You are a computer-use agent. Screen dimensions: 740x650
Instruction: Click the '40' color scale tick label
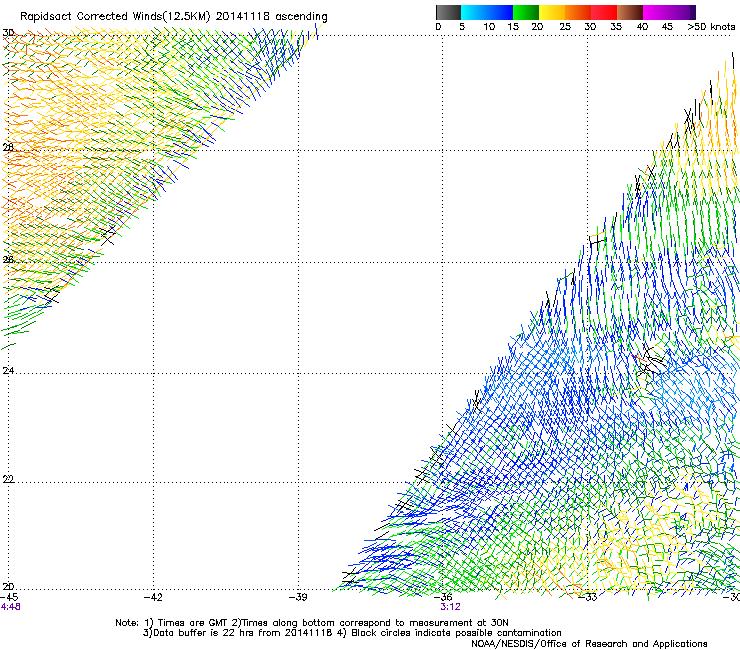(642, 27)
